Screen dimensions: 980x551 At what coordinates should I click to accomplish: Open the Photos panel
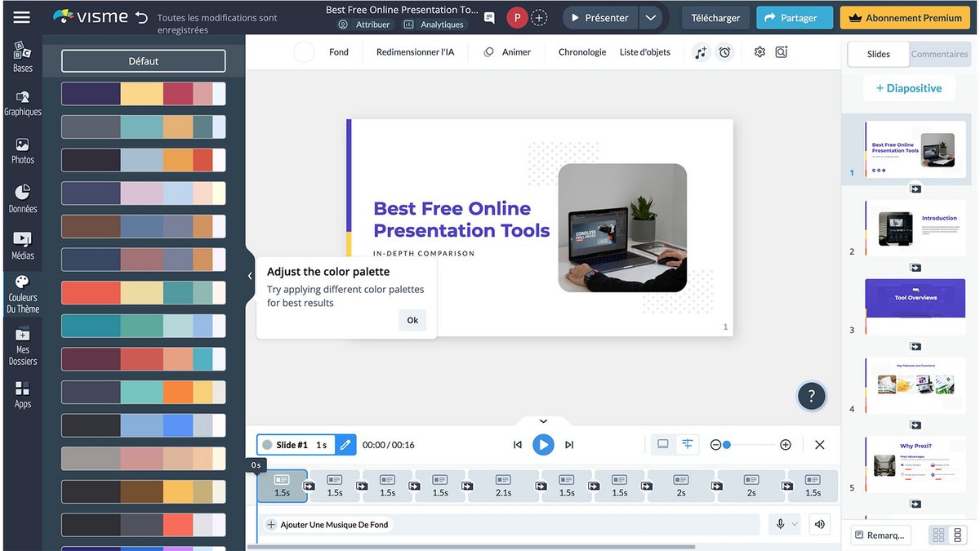(23, 151)
